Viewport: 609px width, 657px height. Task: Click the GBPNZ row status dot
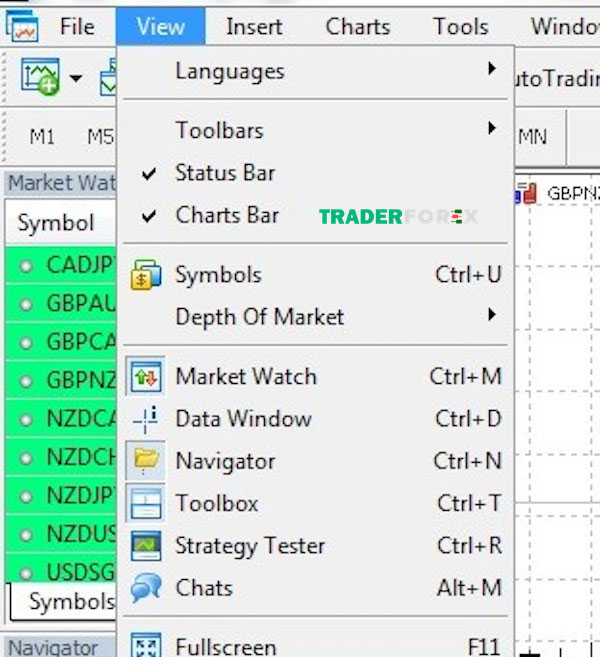[26, 382]
